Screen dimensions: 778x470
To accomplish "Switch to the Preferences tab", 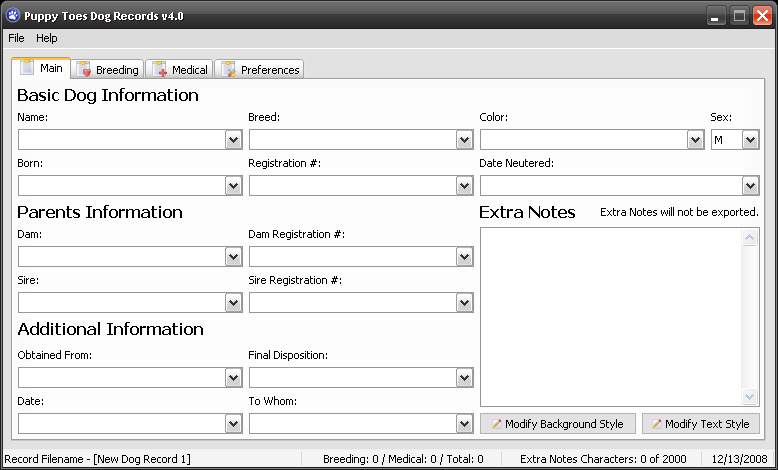I will click(259, 69).
